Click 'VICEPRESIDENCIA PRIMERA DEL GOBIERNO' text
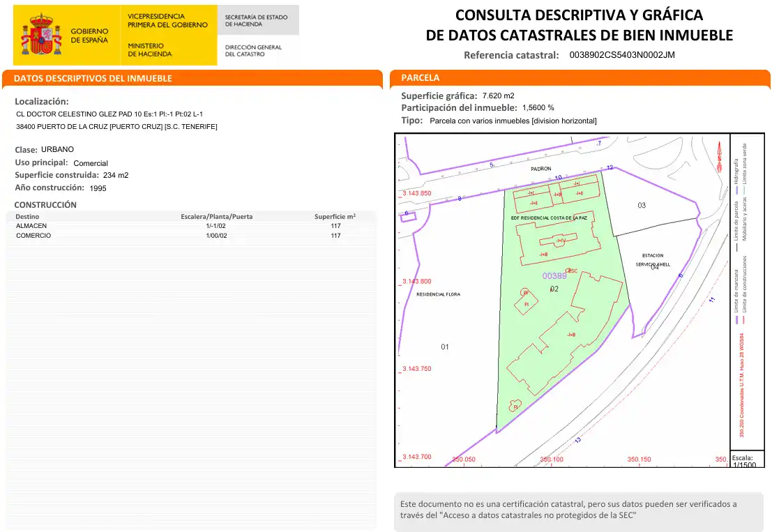 pyautogui.click(x=167, y=21)
